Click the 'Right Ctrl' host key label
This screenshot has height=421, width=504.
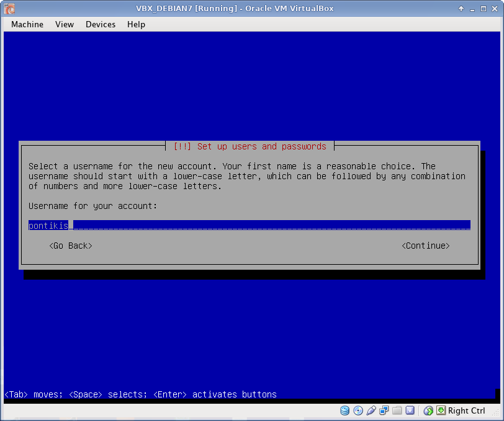pyautogui.click(x=466, y=410)
